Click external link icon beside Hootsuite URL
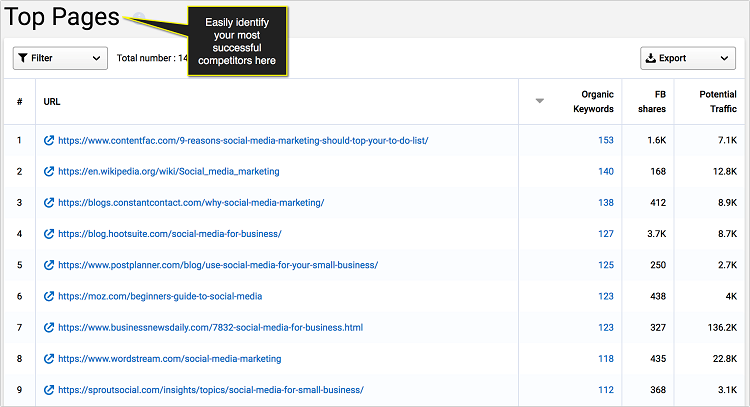This screenshot has height=407, width=750. [x=49, y=234]
